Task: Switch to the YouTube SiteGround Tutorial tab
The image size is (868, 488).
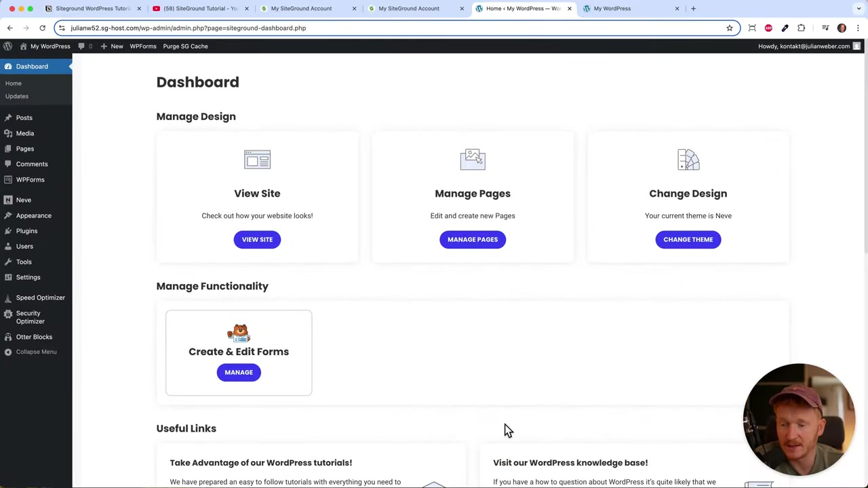Action: coord(201,9)
